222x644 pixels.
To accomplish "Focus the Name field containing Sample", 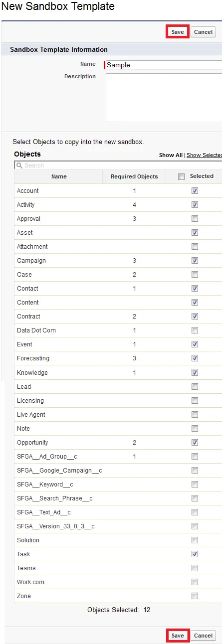I will [x=164, y=65].
